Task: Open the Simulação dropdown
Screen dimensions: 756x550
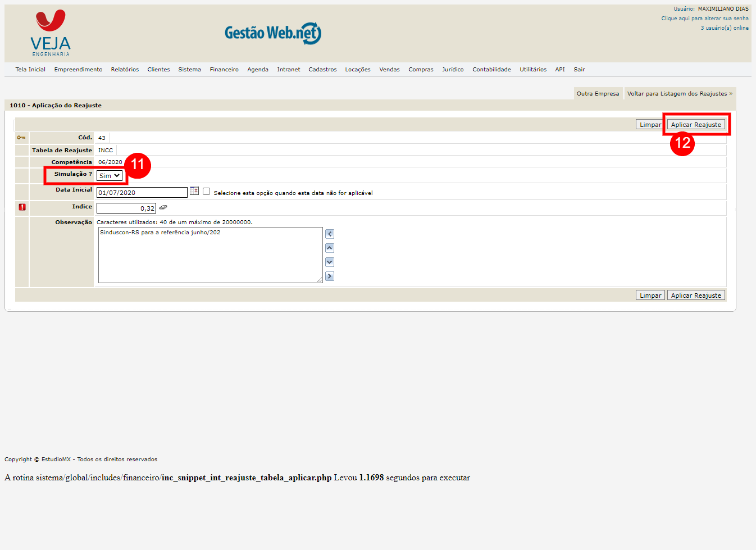Action: click(110, 176)
